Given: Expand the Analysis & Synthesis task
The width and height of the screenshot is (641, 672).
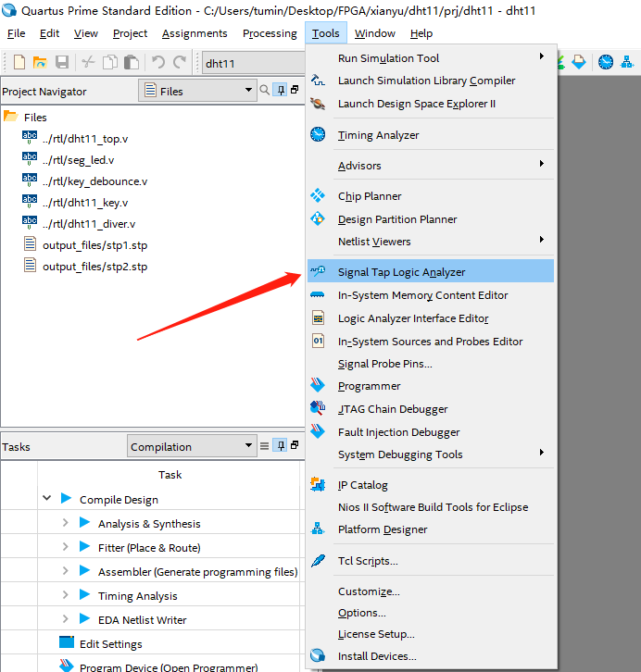Looking at the screenshot, I should coord(65,522).
